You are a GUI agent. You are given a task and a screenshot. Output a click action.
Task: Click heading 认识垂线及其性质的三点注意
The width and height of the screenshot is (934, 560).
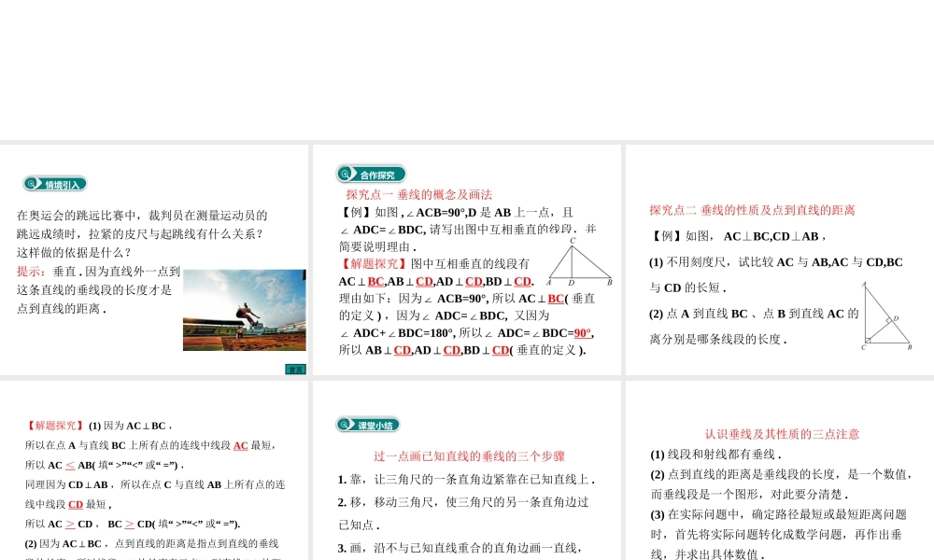782,434
